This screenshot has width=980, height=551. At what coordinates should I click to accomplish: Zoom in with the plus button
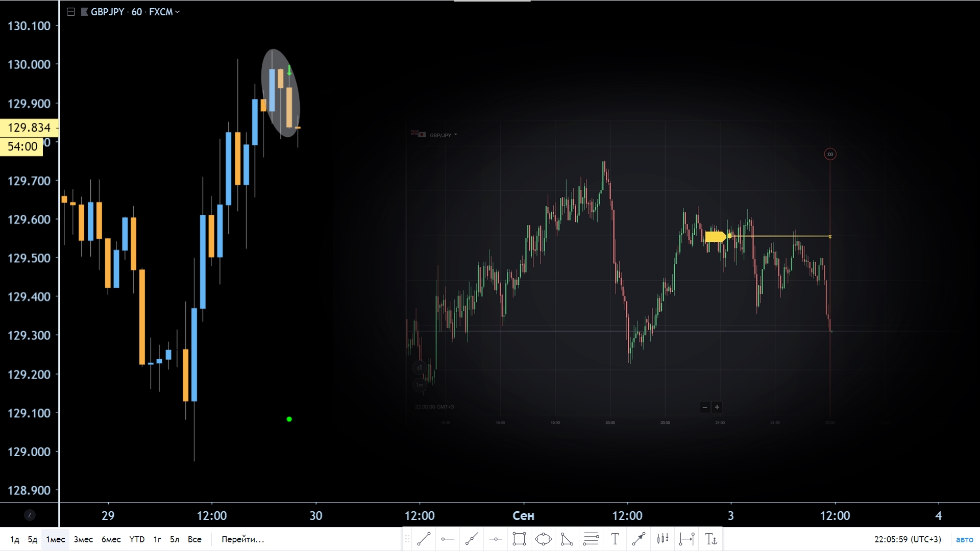(x=717, y=407)
